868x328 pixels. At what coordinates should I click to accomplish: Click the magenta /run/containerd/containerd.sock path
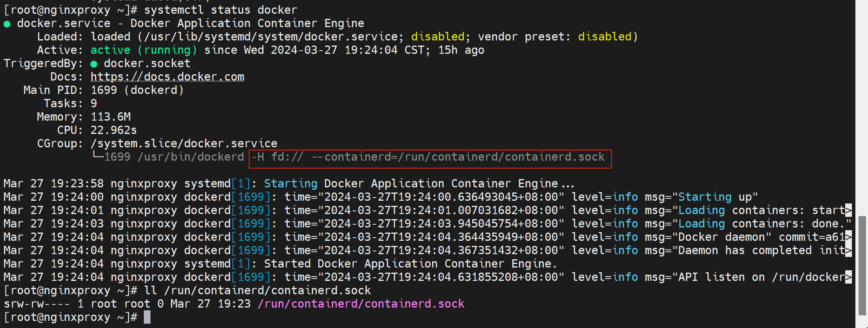(361, 304)
